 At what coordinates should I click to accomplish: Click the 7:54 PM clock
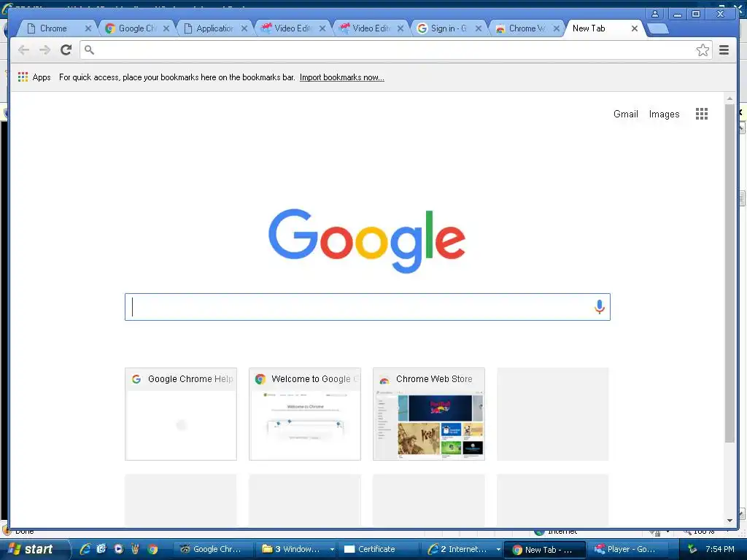coord(720,549)
